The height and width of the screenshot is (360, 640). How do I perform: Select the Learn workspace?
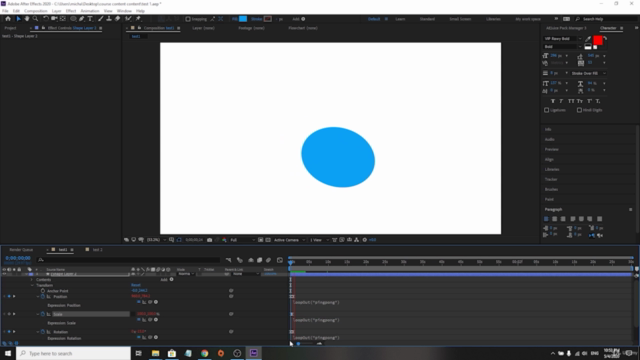(x=400, y=19)
